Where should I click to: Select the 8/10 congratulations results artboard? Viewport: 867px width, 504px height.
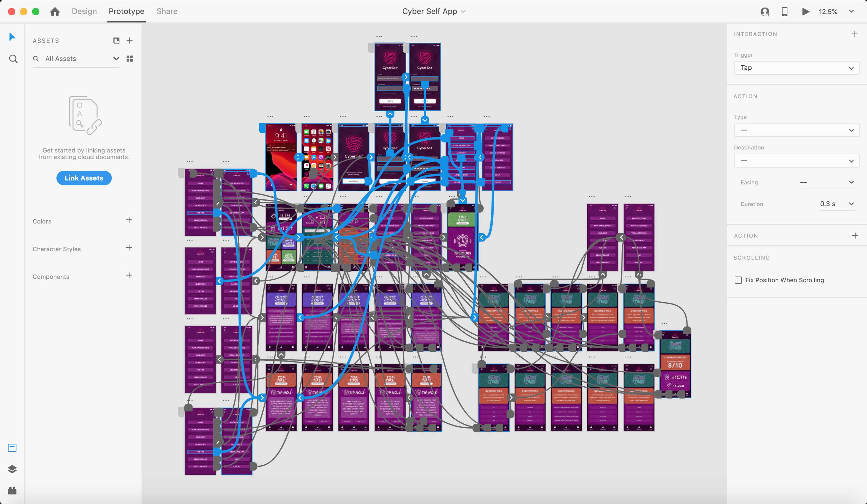tap(675, 364)
